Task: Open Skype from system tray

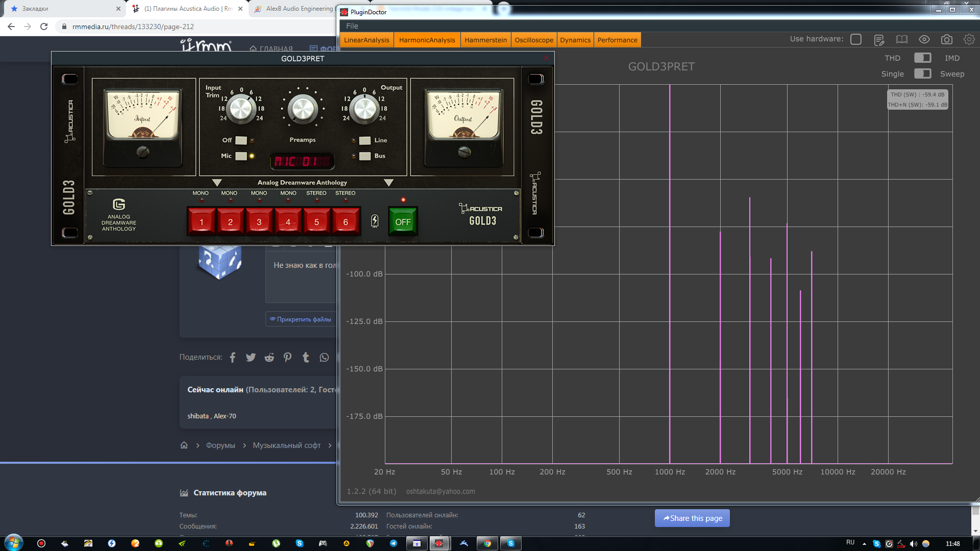Action: coord(876,543)
